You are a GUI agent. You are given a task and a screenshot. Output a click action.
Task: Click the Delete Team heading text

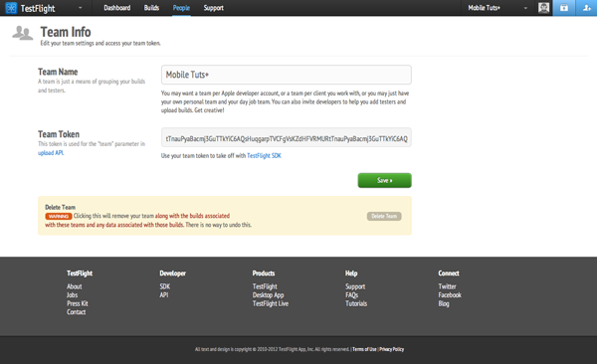point(60,207)
